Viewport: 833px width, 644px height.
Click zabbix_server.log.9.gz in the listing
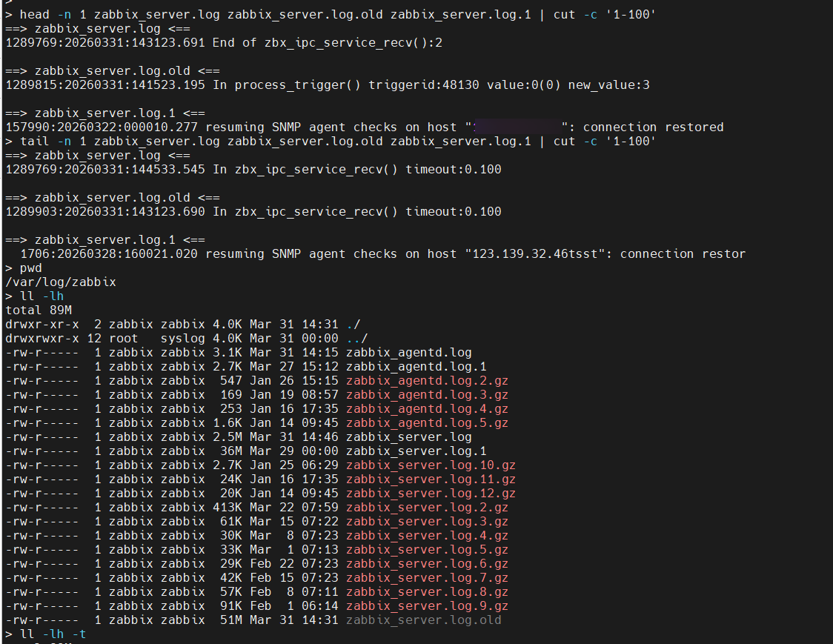click(x=427, y=605)
